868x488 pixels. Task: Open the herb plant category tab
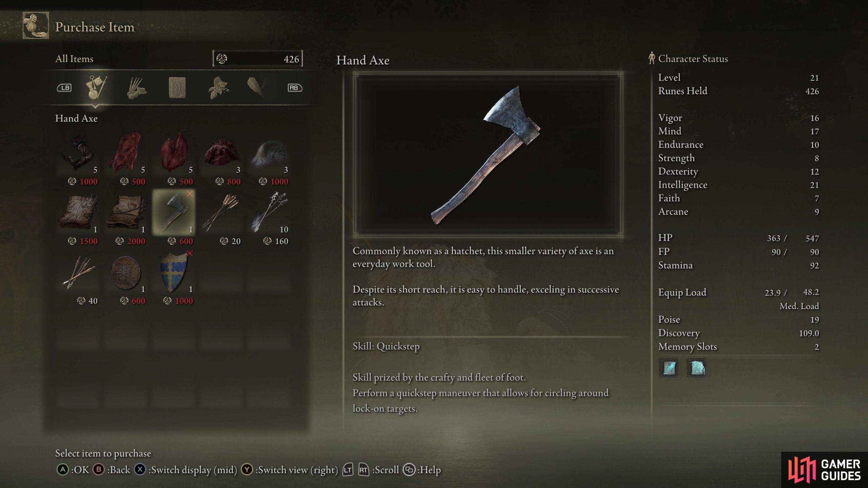(218, 88)
